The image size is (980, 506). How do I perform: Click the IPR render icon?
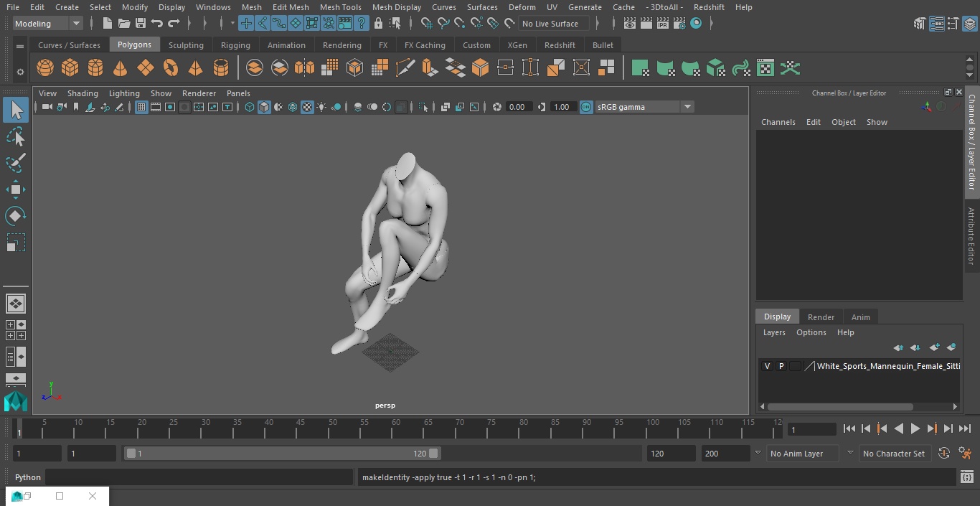tap(663, 24)
